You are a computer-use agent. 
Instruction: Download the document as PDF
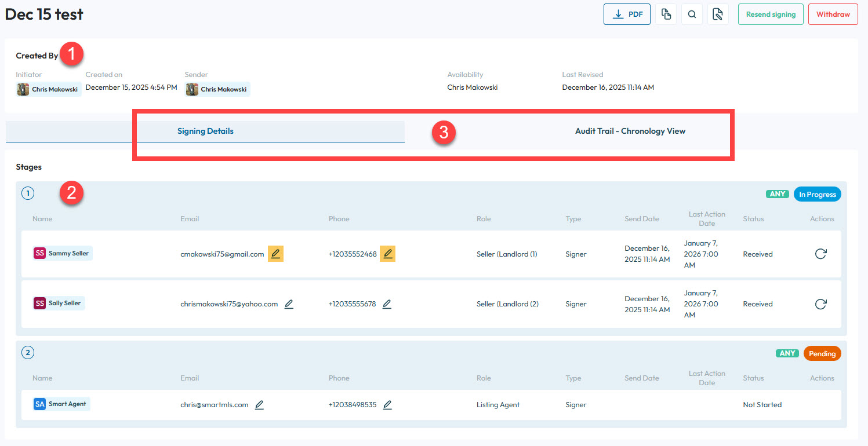tap(627, 14)
